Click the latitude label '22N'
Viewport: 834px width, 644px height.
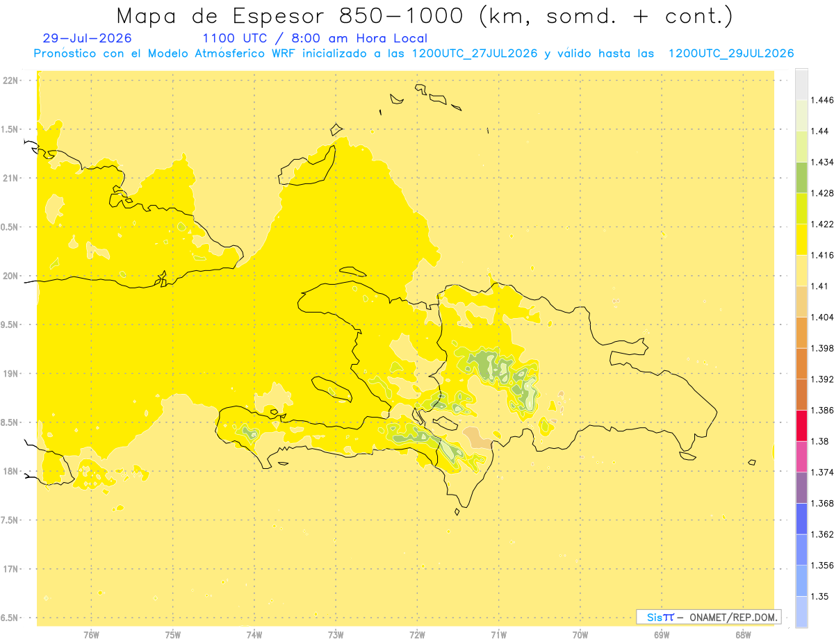pos(10,81)
